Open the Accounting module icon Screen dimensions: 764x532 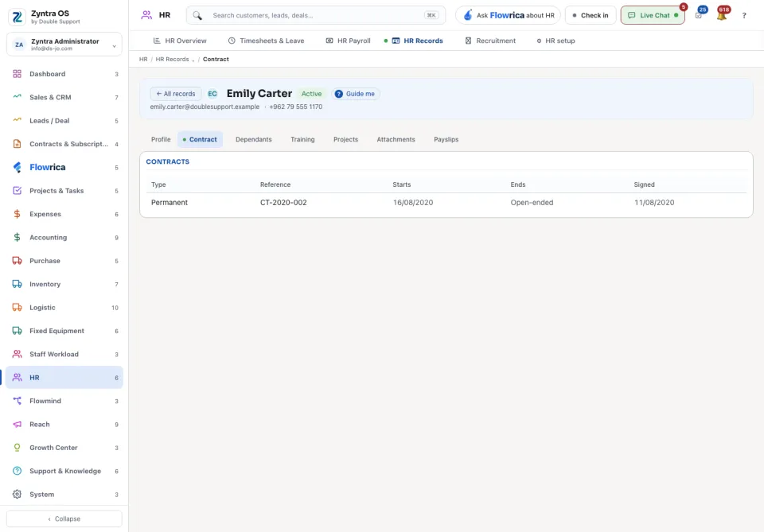(x=17, y=237)
